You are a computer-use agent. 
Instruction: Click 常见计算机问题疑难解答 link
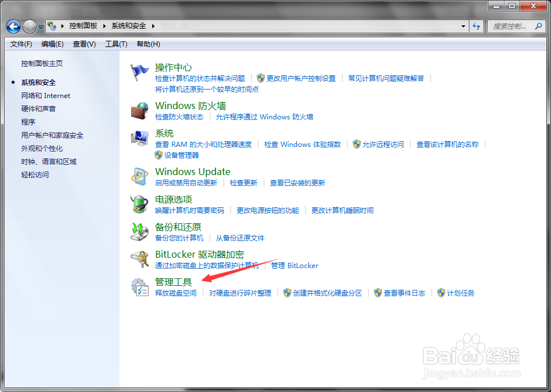pyautogui.click(x=386, y=78)
